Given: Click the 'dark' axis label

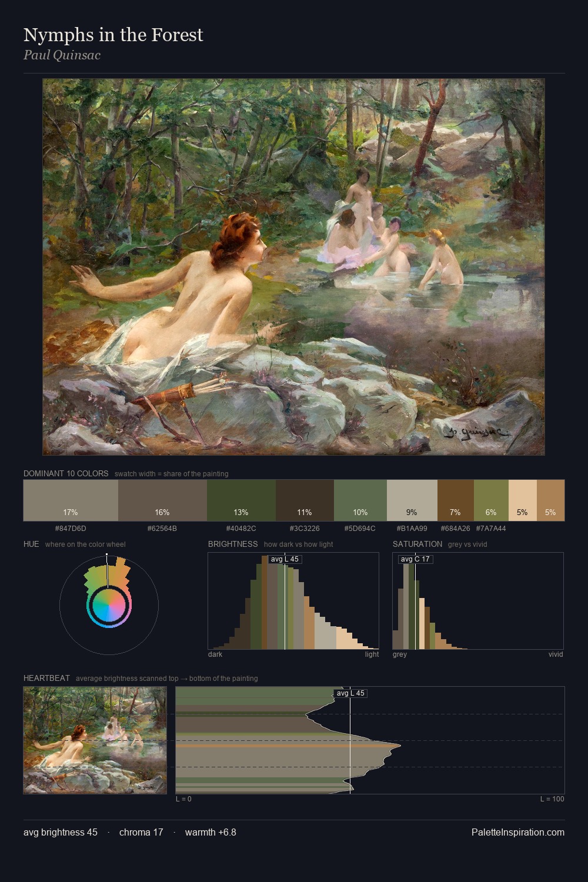Looking at the screenshot, I should (215, 654).
